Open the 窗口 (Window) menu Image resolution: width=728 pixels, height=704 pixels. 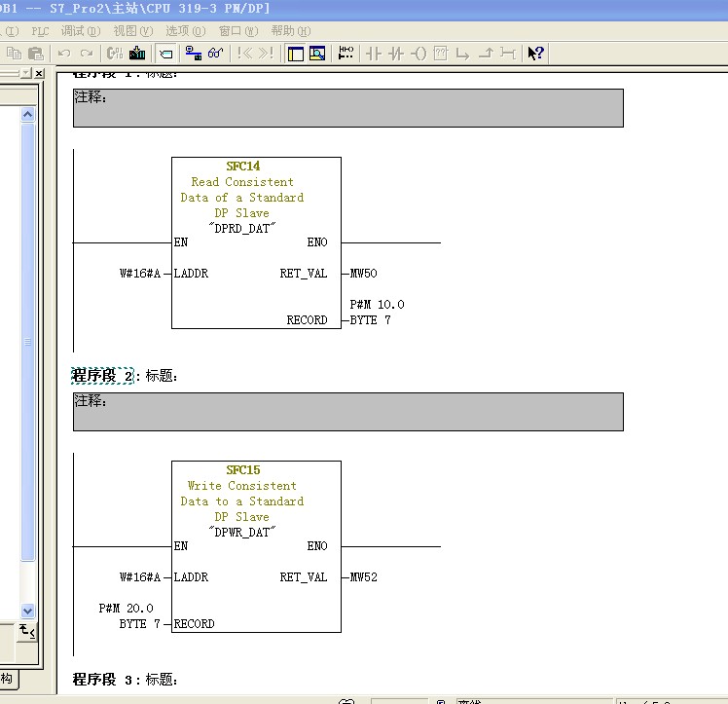238,31
